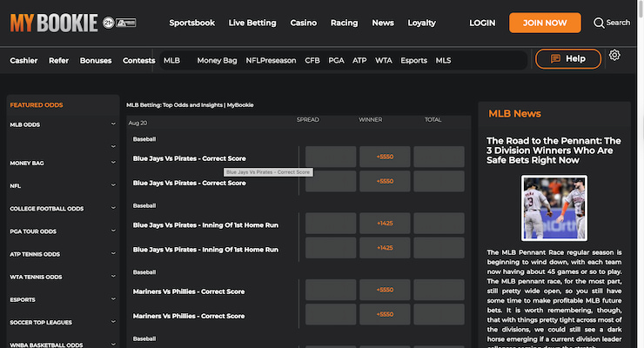
Task: Click first Mariners Vs Phillies Correct Score row
Action: [x=189, y=291]
